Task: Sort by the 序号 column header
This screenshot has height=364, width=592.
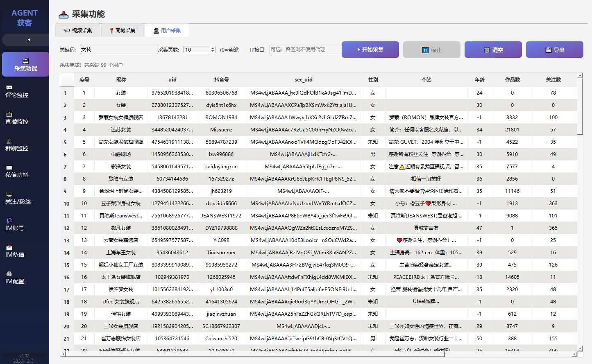Action: pyautogui.click(x=84, y=80)
